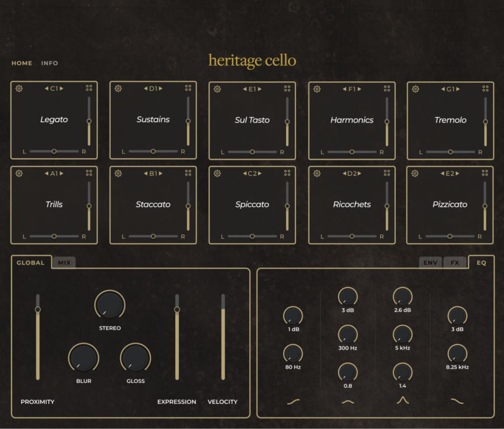Image resolution: width=504 pixels, height=429 pixels.
Task: Select the Spiccato articulation
Action: click(x=252, y=205)
